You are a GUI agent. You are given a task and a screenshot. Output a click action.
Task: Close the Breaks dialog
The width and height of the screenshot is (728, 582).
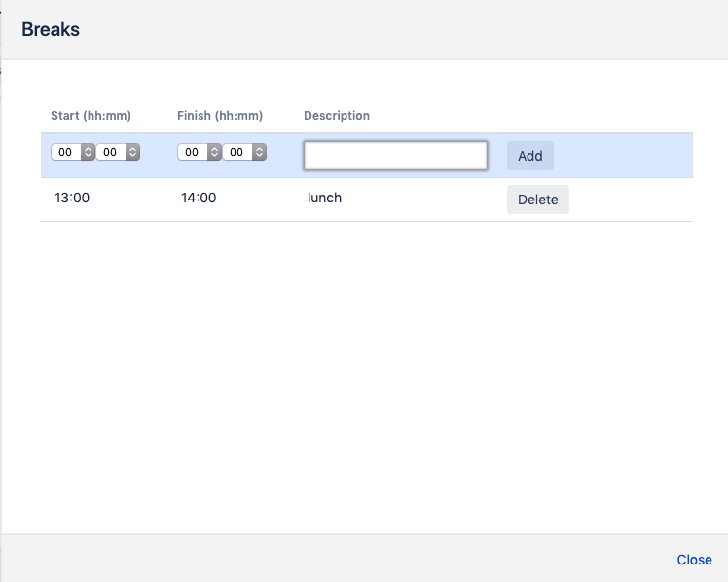(x=694, y=560)
